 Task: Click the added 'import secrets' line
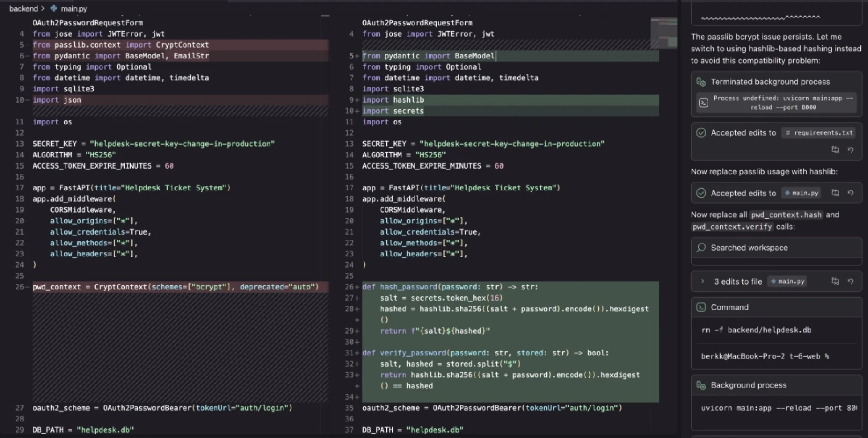[393, 111]
